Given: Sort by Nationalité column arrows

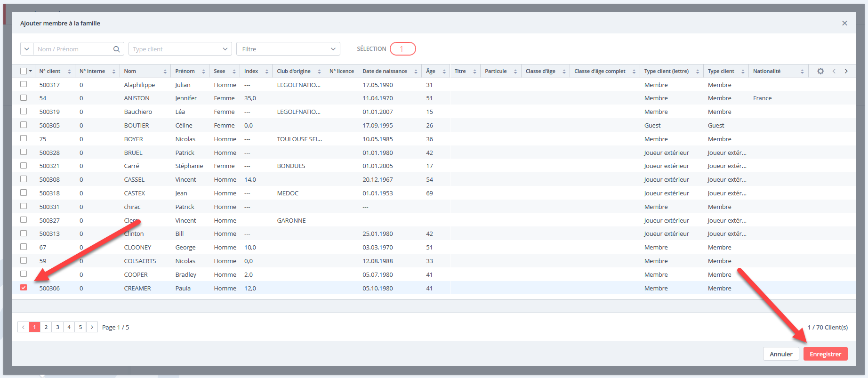Looking at the screenshot, I should tap(802, 72).
